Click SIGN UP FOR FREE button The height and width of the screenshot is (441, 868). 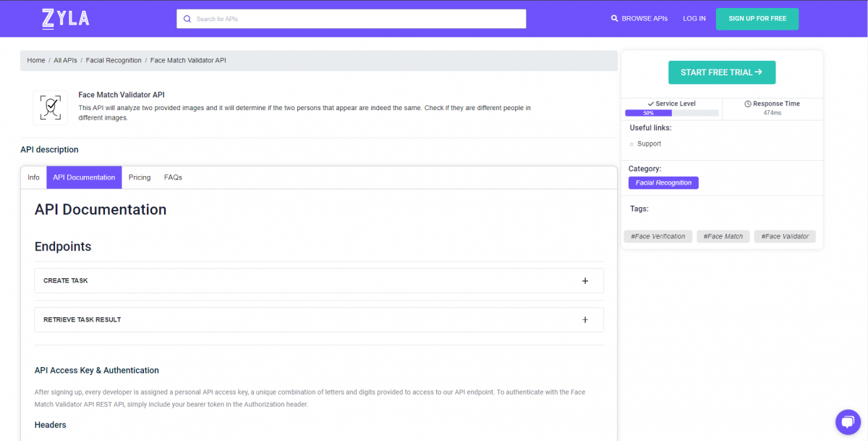pos(757,18)
